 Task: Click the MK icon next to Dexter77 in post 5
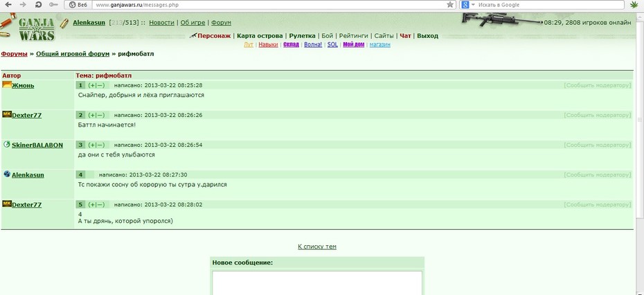point(6,204)
